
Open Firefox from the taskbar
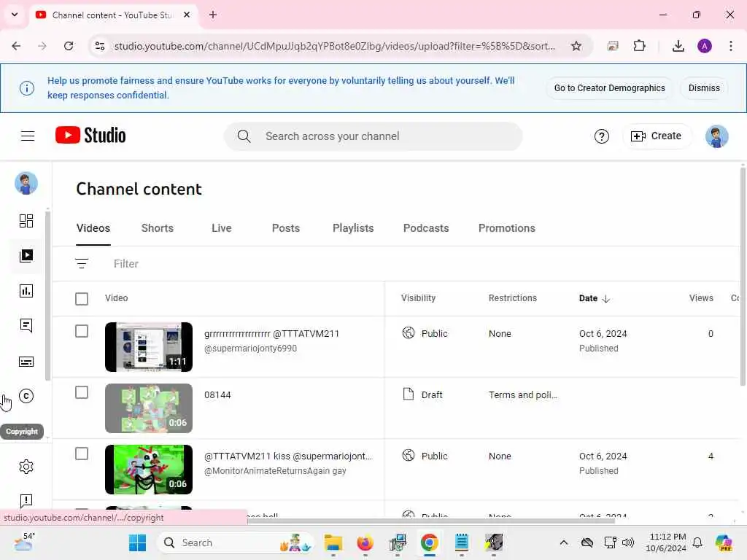coord(365,542)
